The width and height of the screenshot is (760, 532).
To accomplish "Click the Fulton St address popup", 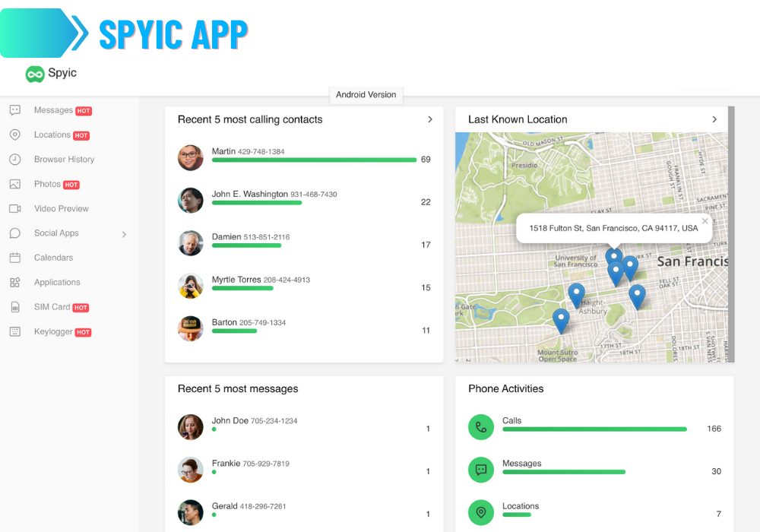I will click(614, 227).
